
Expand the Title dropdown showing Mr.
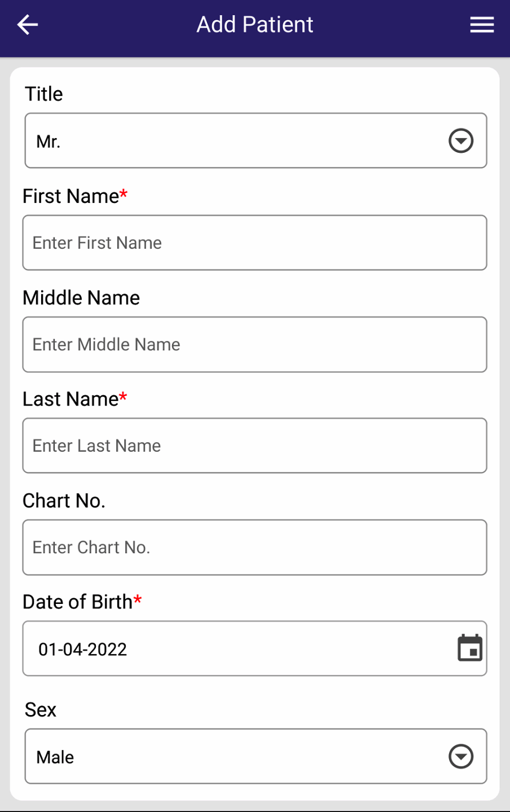pos(237,141)
